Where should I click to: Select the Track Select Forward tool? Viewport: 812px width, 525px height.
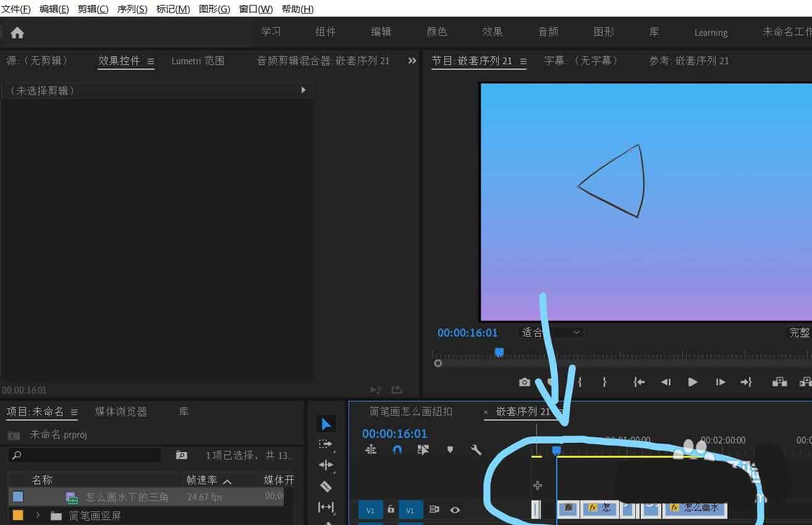[x=326, y=444]
